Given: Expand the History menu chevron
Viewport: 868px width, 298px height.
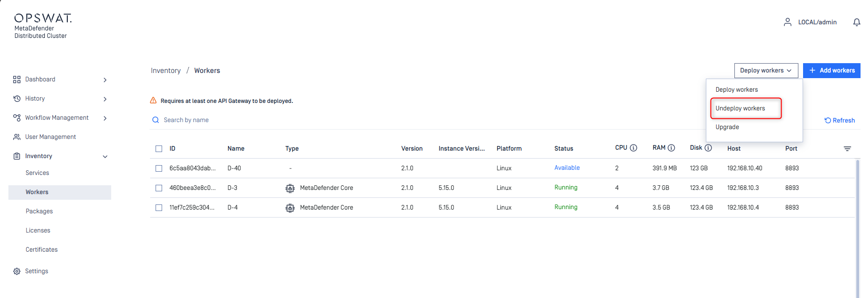Looking at the screenshot, I should click(105, 99).
